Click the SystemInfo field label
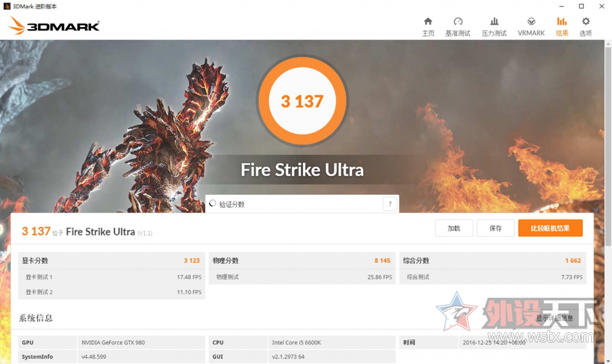 [37, 357]
